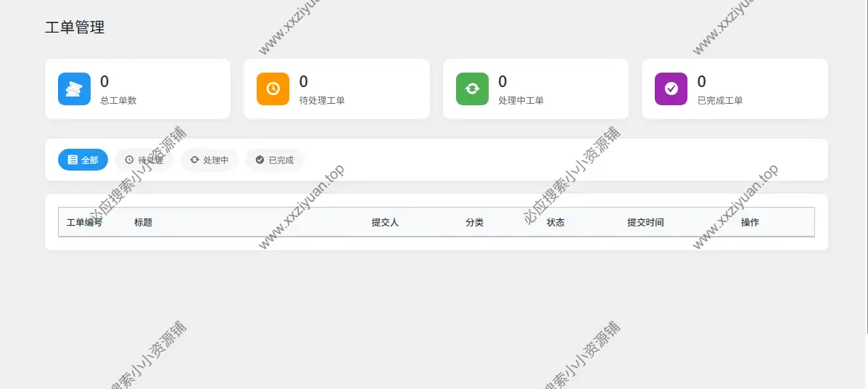Click the green refresh processing tickets icon
Viewport: 868px width, 389px height.
(x=472, y=89)
